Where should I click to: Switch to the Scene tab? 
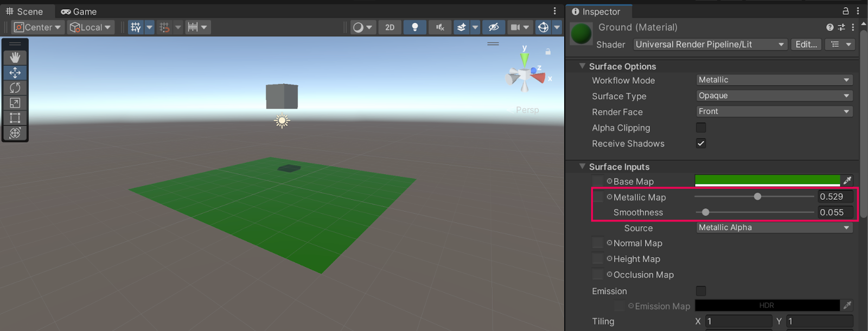tap(24, 11)
